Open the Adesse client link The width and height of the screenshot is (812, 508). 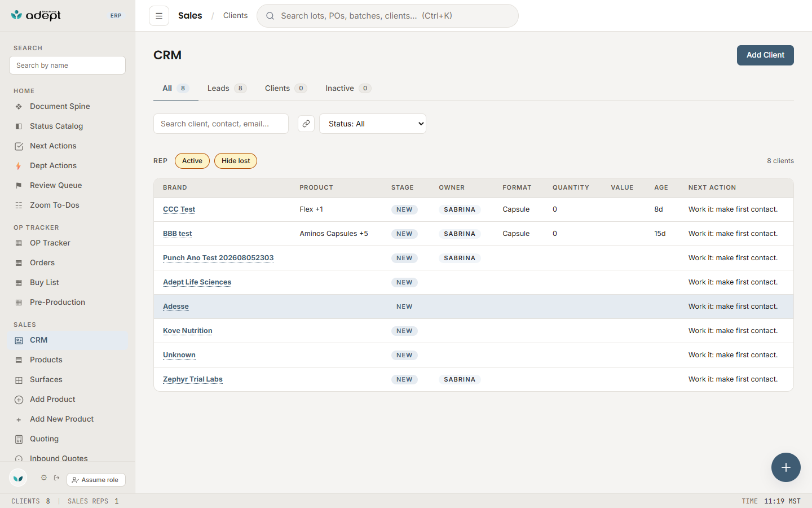tap(176, 306)
